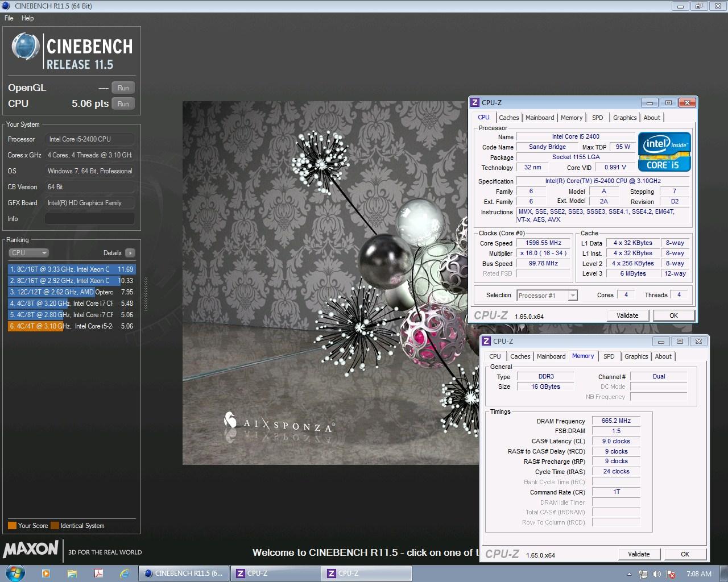The width and height of the screenshot is (728, 582).
Task: Switch to Memory tab in upper CPU-Z window
Action: (572, 118)
